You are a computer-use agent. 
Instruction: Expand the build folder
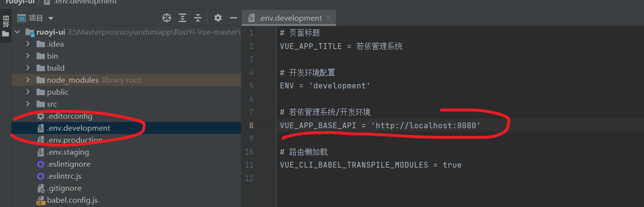pyautogui.click(x=28, y=68)
